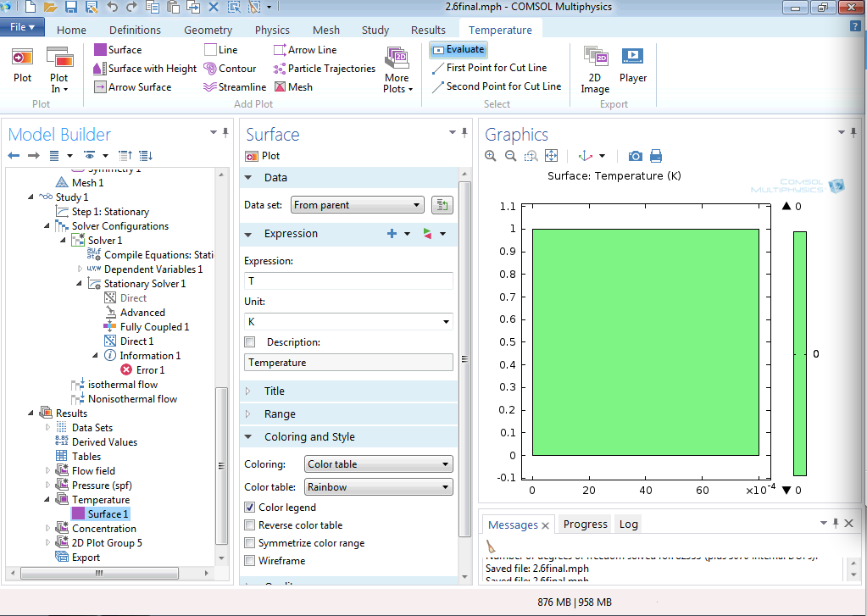Click the Particle Trajectories icon
Image resolution: width=867 pixels, height=616 pixels.
pos(281,69)
